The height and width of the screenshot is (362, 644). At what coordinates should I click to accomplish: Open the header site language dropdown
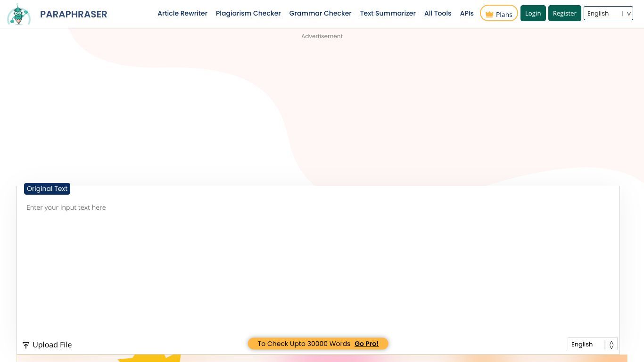click(603, 13)
